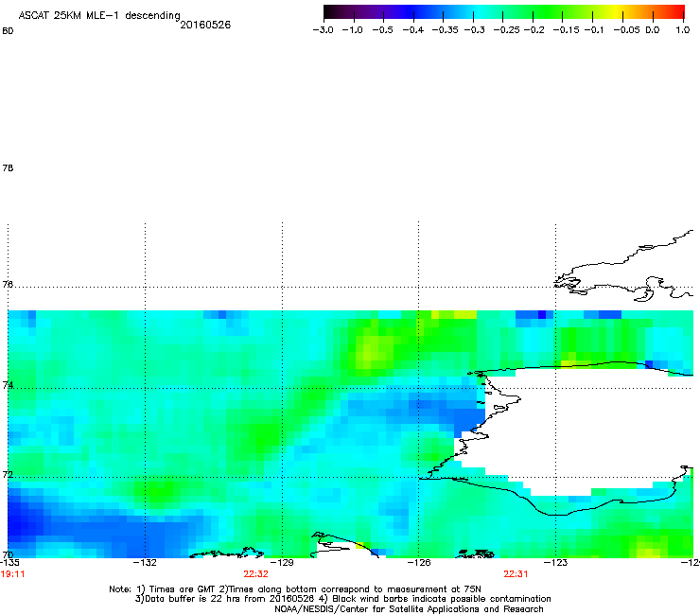Image resolution: width=700 pixels, height=615 pixels.
Task: Pick the -0.3 color scale label
Action: click(x=475, y=30)
